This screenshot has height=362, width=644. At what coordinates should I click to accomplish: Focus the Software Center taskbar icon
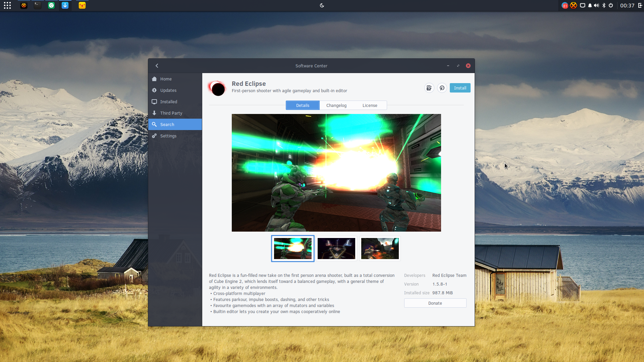(x=65, y=5)
